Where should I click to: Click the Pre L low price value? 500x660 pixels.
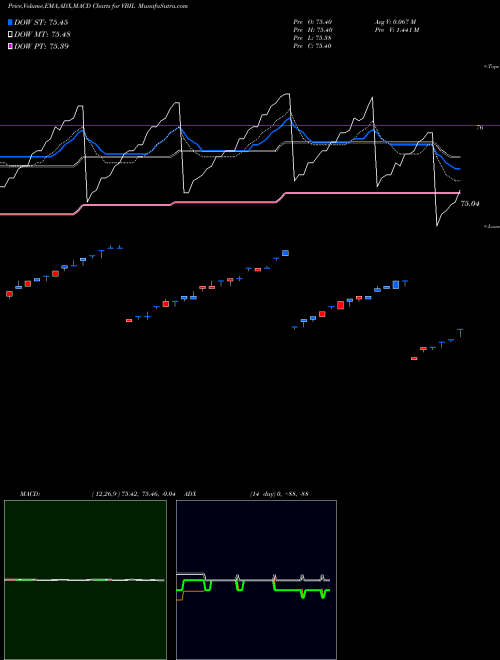[312, 38]
